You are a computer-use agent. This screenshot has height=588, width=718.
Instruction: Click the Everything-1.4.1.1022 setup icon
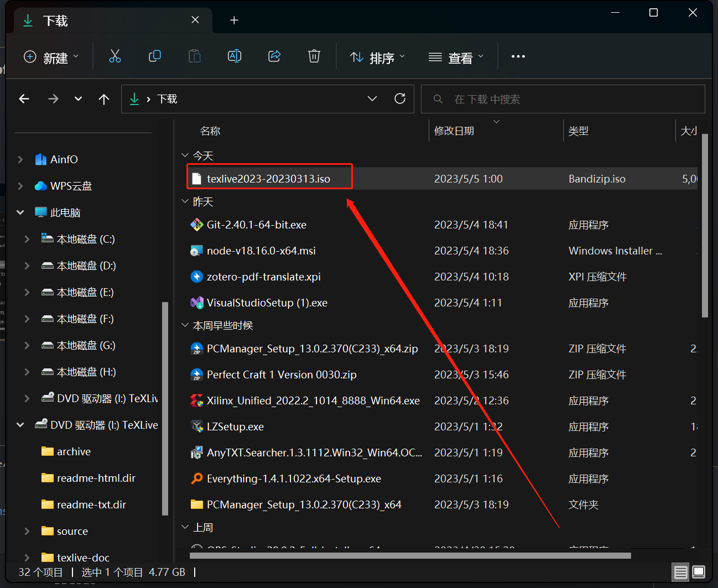[x=196, y=478]
